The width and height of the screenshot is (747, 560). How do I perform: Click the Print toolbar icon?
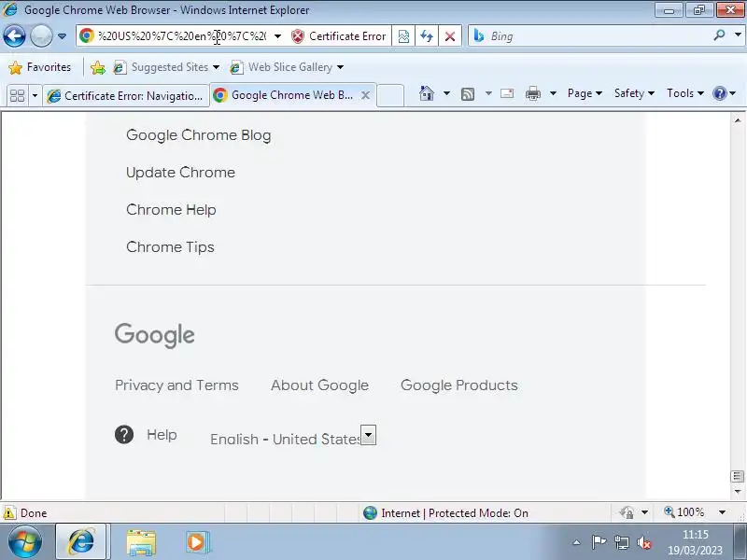click(533, 93)
